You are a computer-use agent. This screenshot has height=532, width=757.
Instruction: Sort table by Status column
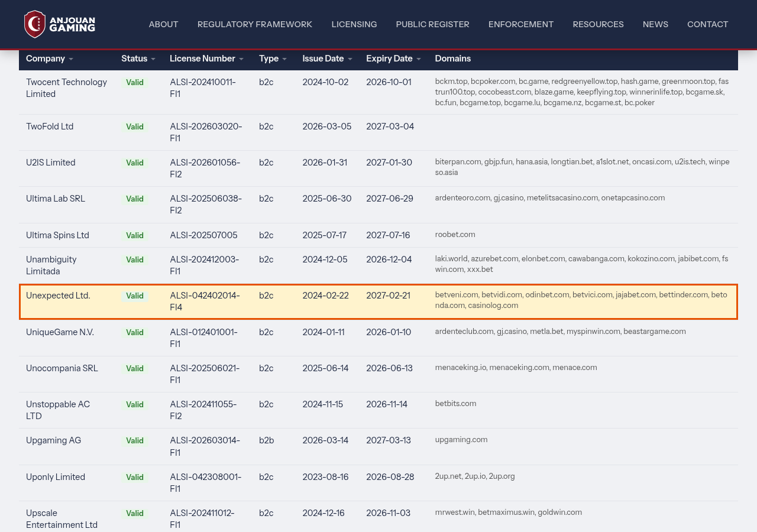[138, 59]
